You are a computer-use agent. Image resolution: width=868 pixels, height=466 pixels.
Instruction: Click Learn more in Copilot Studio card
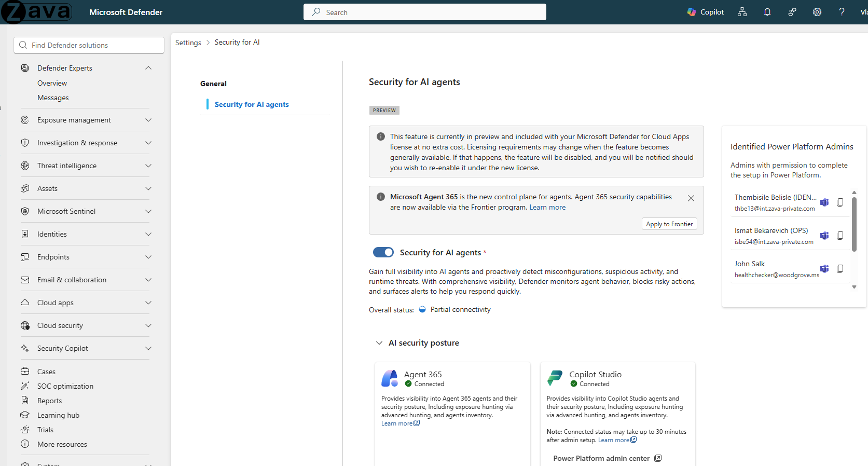617,440
